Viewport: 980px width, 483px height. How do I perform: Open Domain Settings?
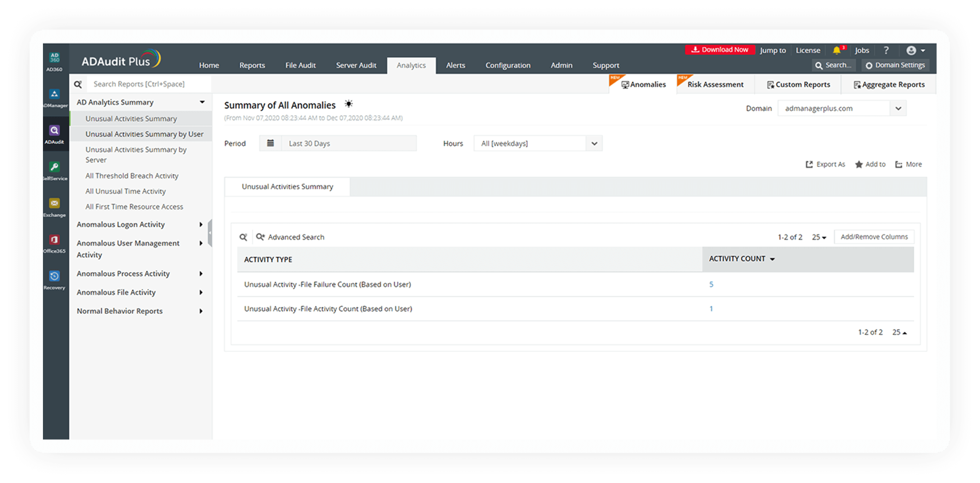895,65
